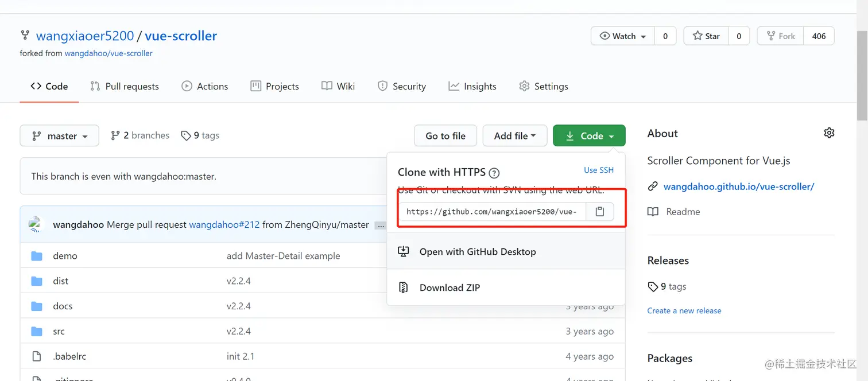Open v2.2.4 commit in dist row
Screen dimensions: 868x381
pyautogui.click(x=239, y=281)
